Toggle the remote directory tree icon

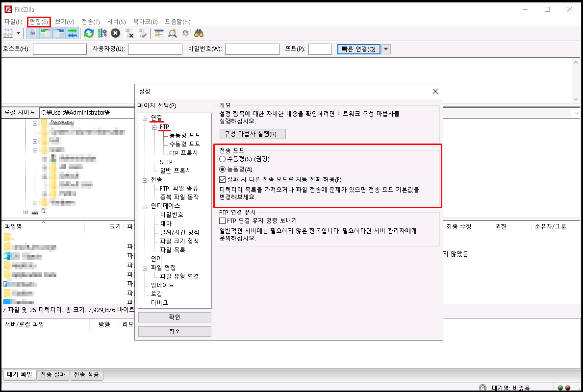(x=59, y=33)
